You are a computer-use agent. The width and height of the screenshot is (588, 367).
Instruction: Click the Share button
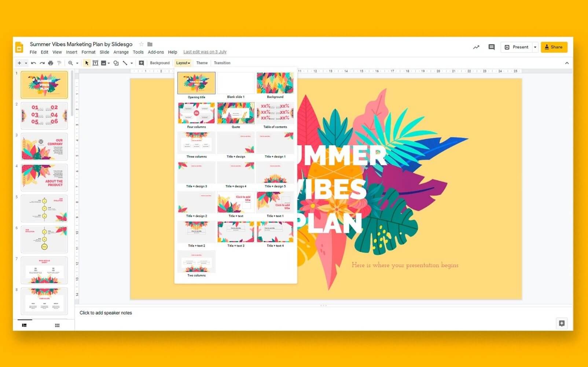554,47
